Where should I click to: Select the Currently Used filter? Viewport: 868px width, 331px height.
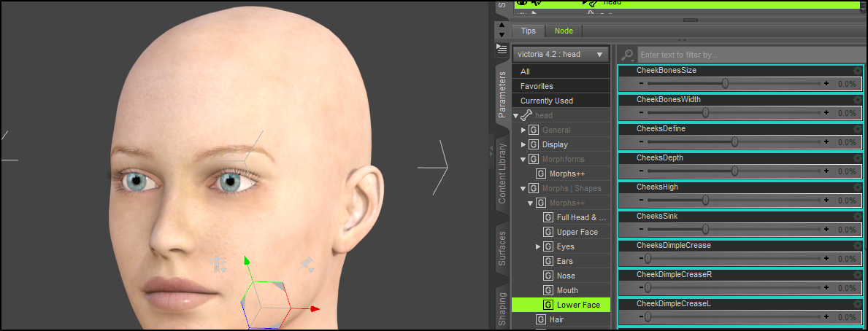[x=547, y=101]
